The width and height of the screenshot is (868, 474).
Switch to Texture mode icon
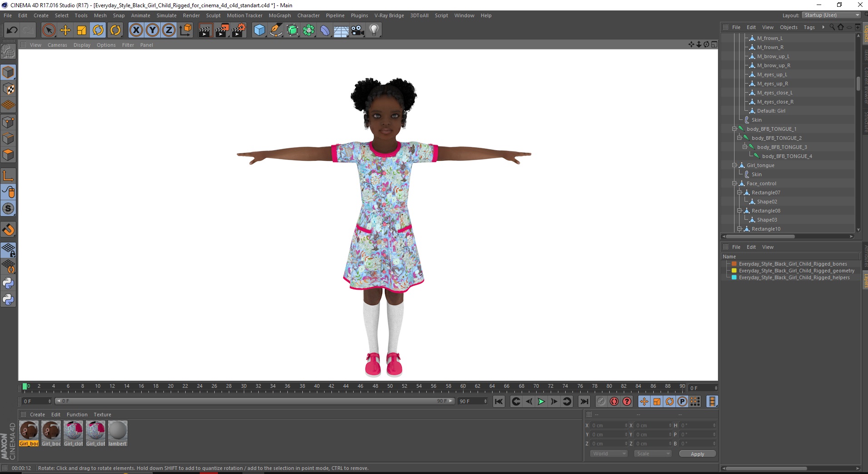coord(8,89)
